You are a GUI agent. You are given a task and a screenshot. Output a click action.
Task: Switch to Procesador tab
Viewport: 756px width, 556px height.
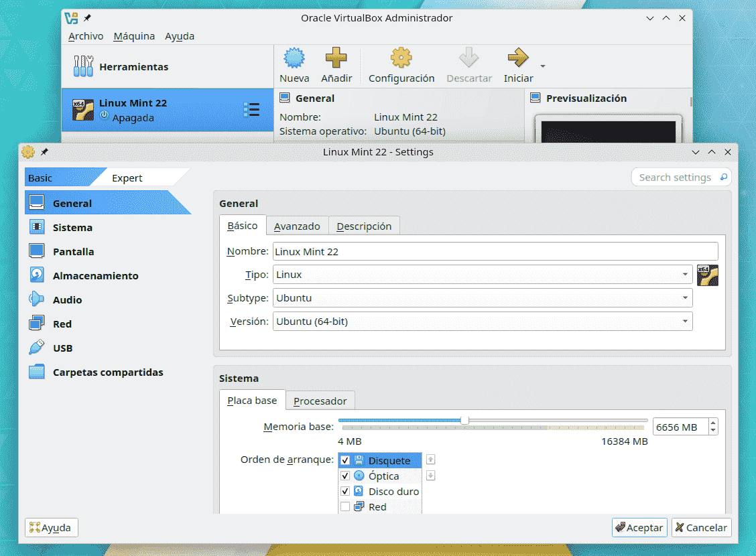(x=320, y=401)
